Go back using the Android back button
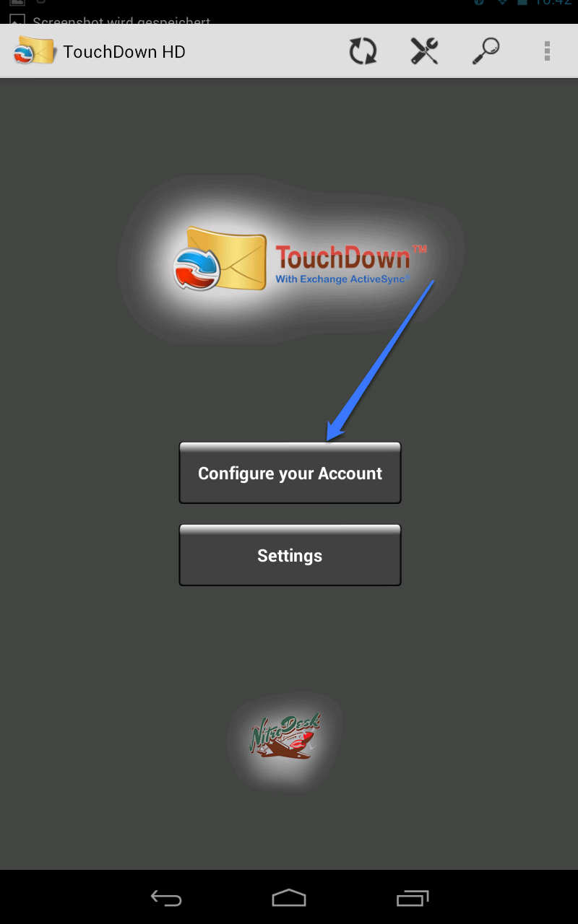578x924 pixels. 166,898
